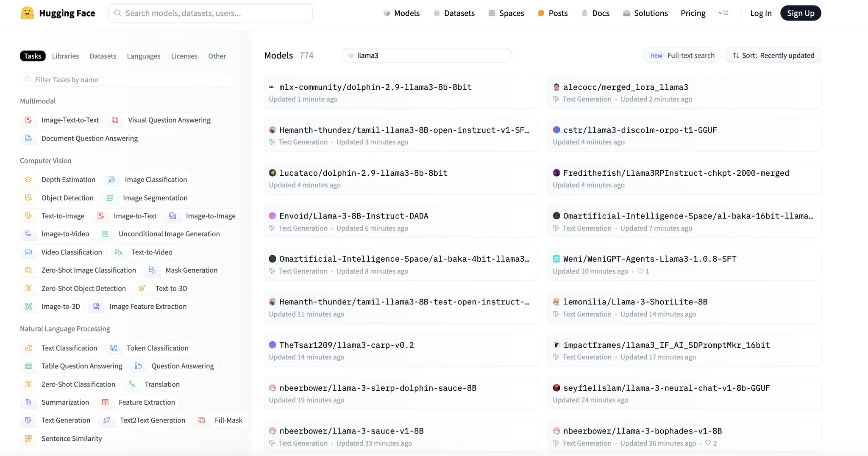Open alecocc/merged_lora_llama3 model
This screenshot has height=456, width=868.
pos(684,92)
